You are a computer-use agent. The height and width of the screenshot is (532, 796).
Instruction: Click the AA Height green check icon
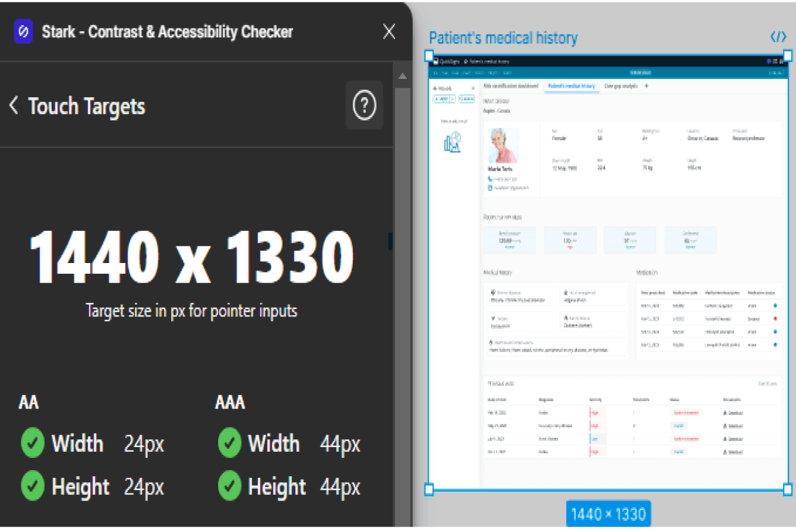point(33,487)
